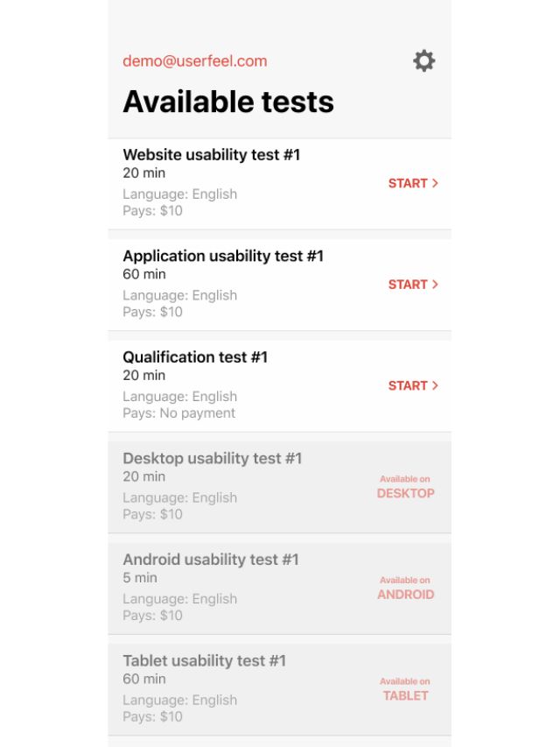The height and width of the screenshot is (747, 560).
Task: Click the chevron beside Website test START
Action: tap(436, 184)
